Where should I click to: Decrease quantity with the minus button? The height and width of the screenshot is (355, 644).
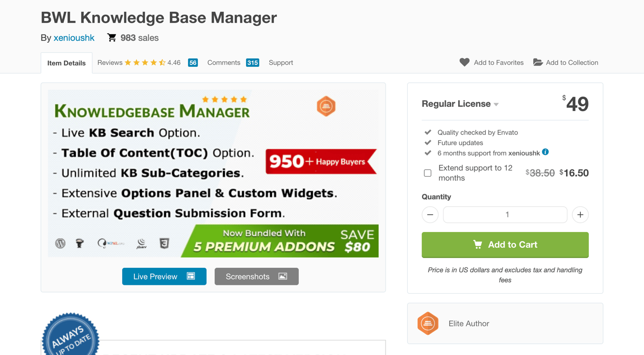(x=430, y=215)
